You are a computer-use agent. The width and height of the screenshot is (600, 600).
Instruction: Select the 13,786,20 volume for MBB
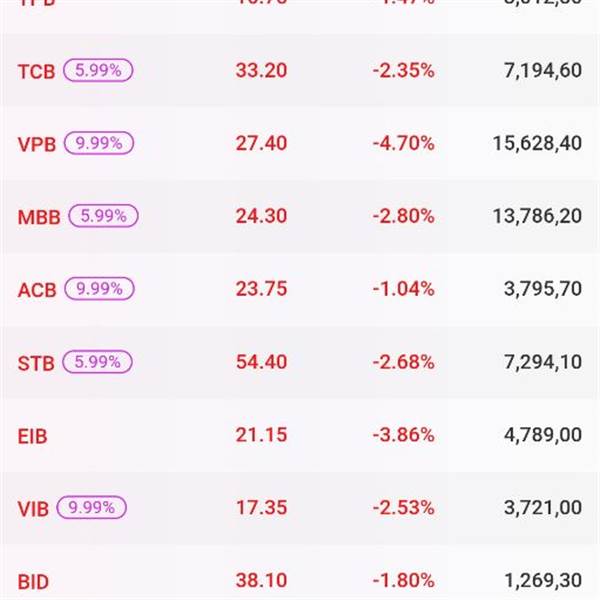(x=537, y=216)
